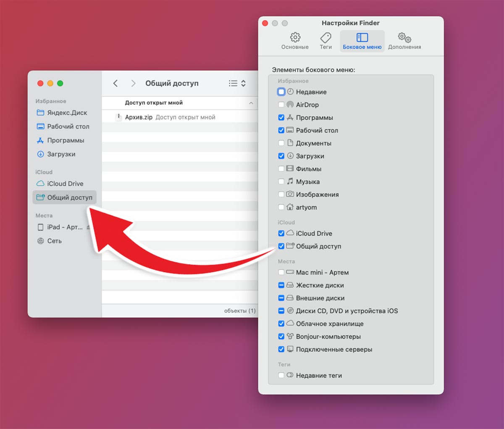504x429 pixels.
Task: Toggle sort order arrow in column header
Action: [x=251, y=103]
